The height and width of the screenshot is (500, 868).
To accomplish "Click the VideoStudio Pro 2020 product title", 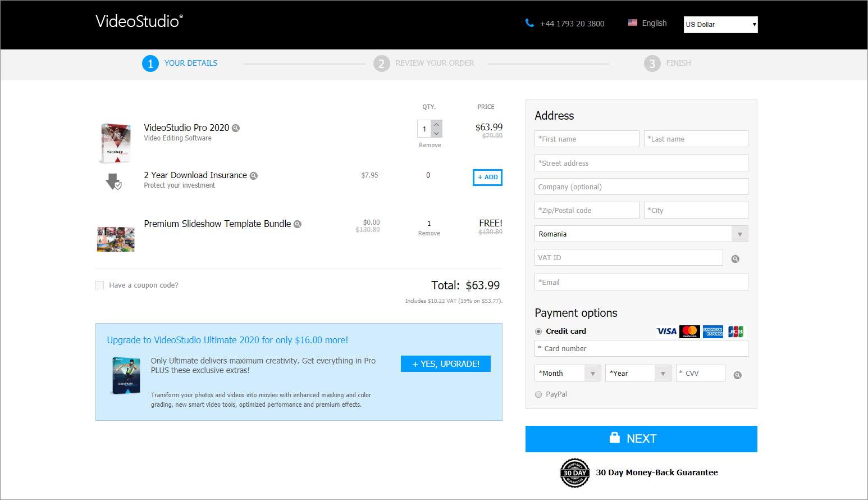I will point(186,128).
